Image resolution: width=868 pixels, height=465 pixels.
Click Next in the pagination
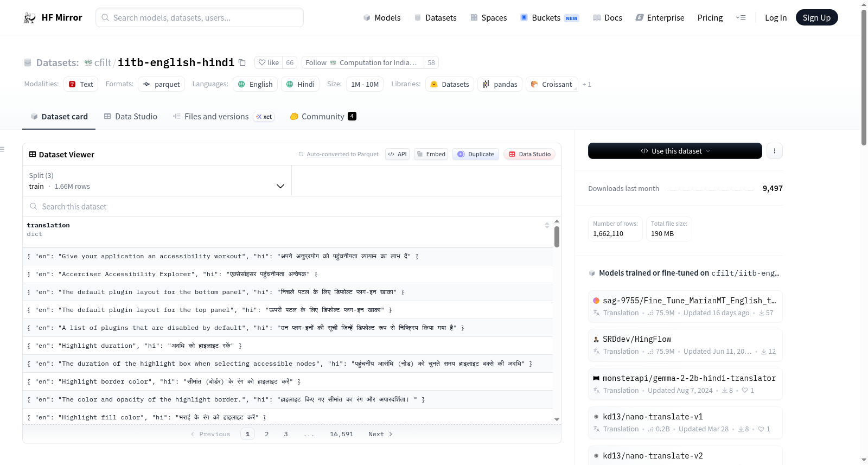coord(380,434)
